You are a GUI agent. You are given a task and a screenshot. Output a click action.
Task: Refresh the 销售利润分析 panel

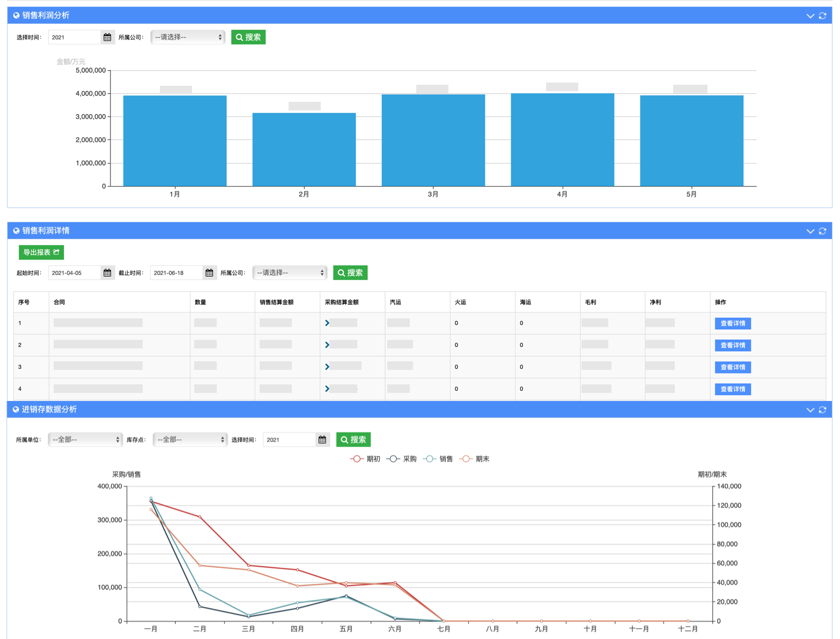(x=822, y=16)
